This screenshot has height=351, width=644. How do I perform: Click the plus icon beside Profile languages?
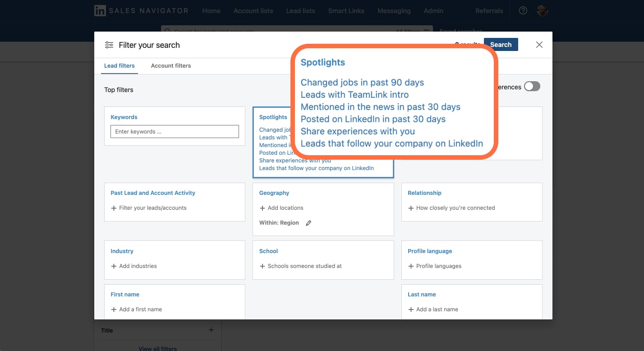411,266
